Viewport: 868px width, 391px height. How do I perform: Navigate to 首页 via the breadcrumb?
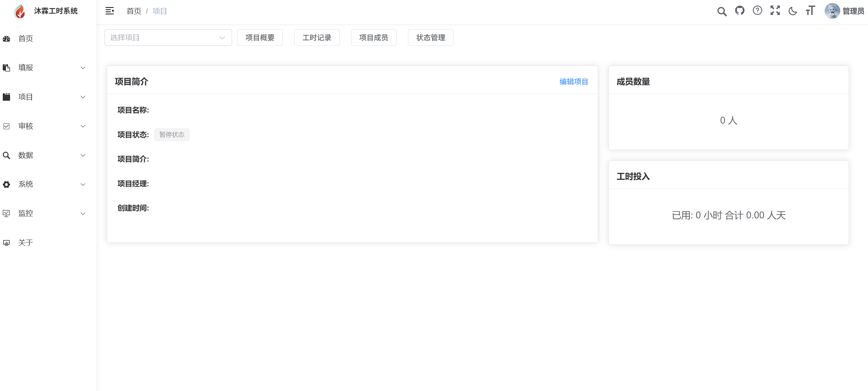pyautogui.click(x=133, y=11)
